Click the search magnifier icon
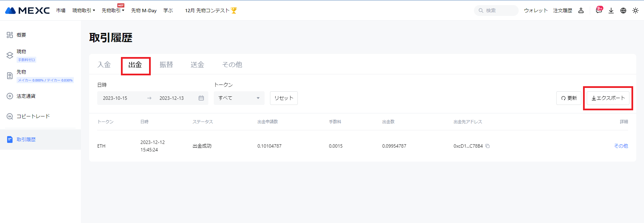Viewport: 644px width, 223px height. tap(481, 11)
